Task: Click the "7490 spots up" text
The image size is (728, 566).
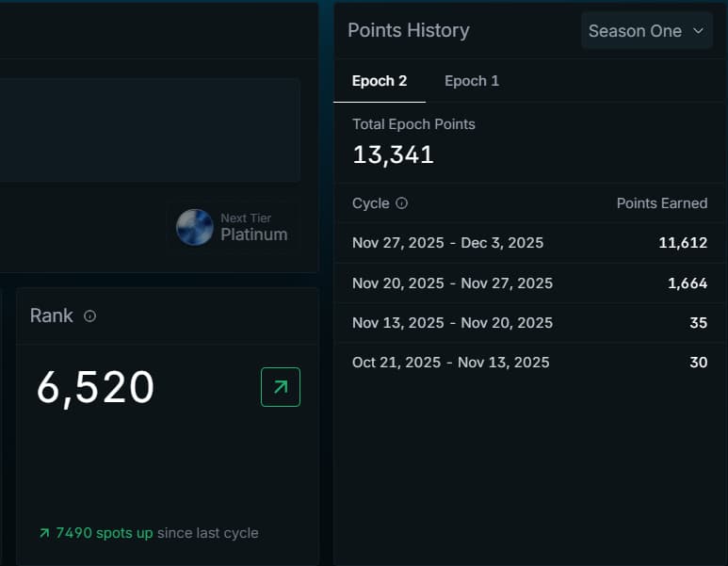Action: point(104,533)
